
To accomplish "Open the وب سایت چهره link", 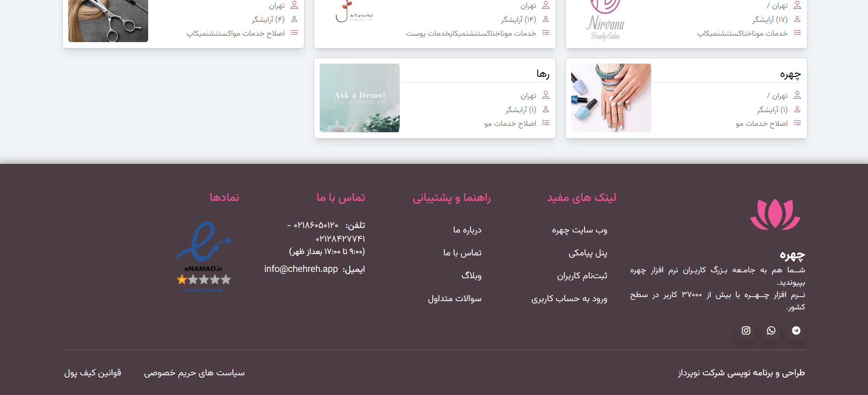I will coord(579,230).
